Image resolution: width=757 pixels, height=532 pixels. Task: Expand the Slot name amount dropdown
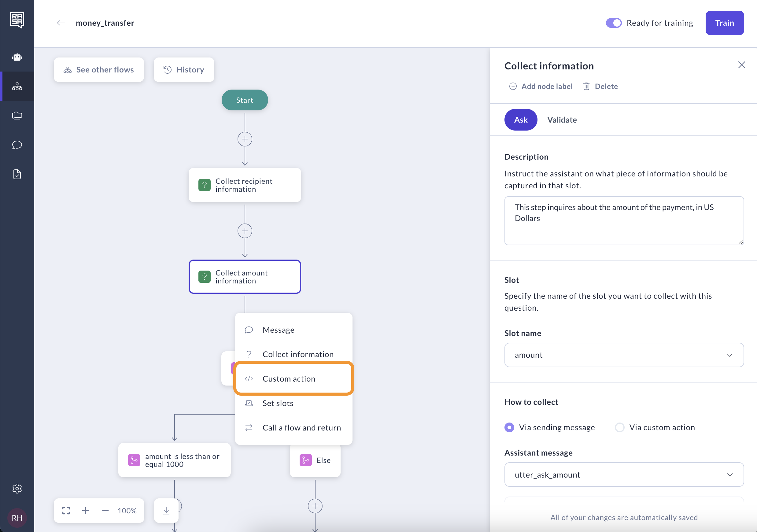tap(624, 355)
